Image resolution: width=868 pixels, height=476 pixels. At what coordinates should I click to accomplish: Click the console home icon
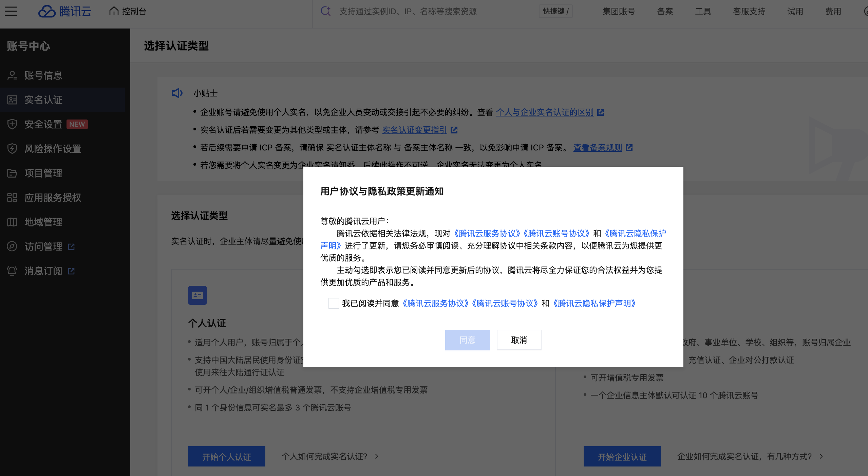tap(114, 11)
